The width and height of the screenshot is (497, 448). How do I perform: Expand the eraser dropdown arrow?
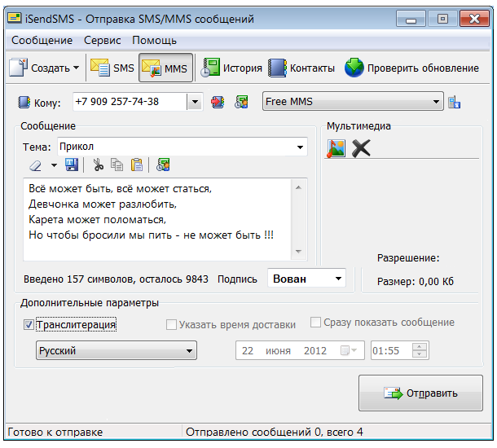point(55,165)
